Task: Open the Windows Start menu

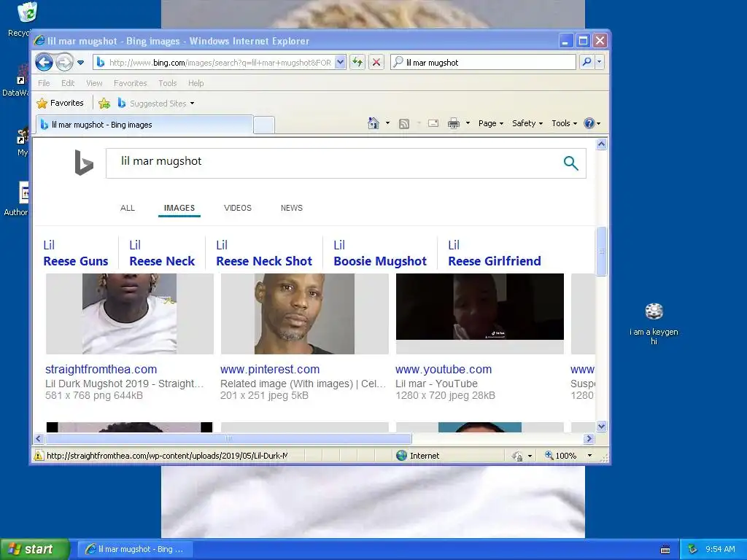Action: (35, 549)
